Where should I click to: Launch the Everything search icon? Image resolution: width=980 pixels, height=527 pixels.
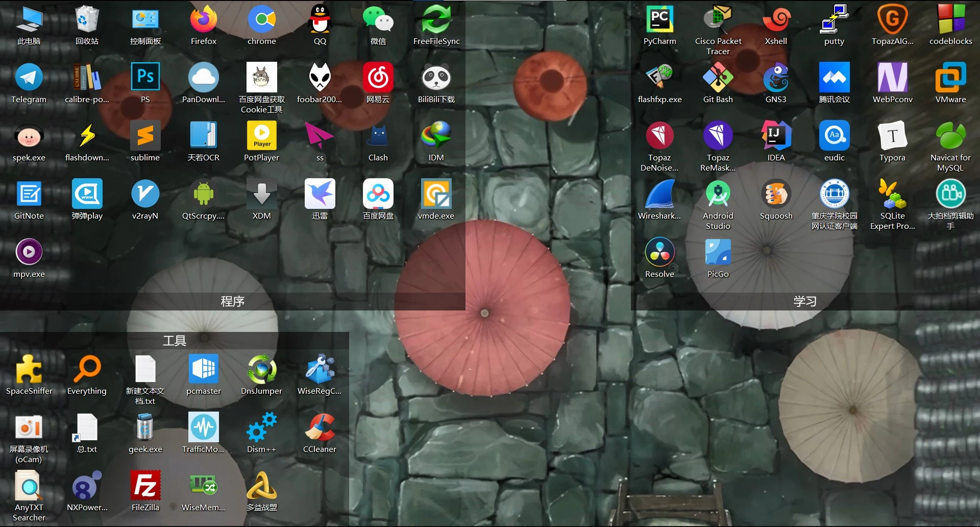(x=87, y=369)
